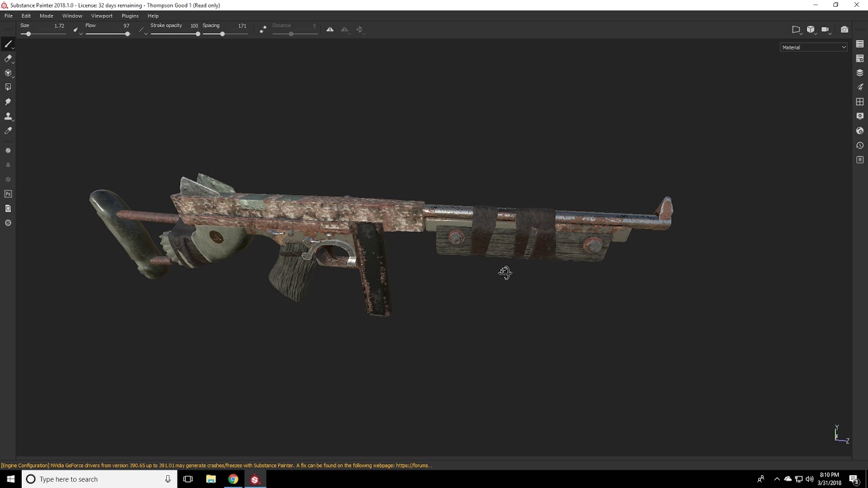The width and height of the screenshot is (868, 488).
Task: Select the Projection tool
Action: tap(8, 73)
